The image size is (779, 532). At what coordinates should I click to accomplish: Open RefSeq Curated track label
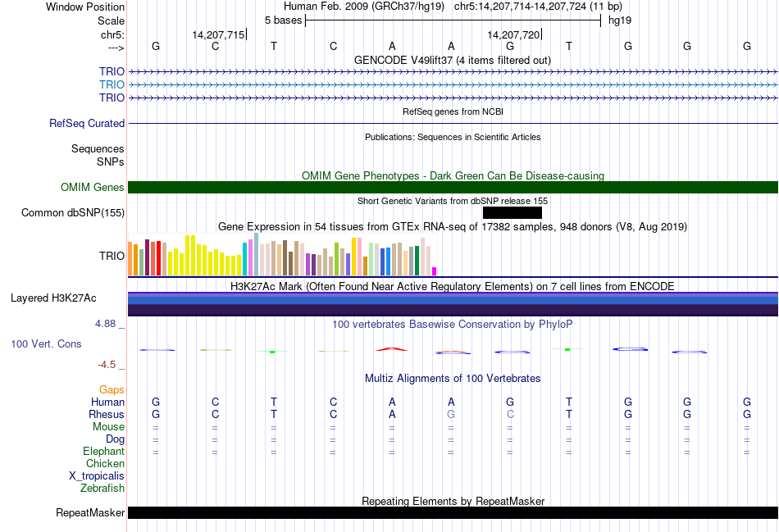[87, 123]
